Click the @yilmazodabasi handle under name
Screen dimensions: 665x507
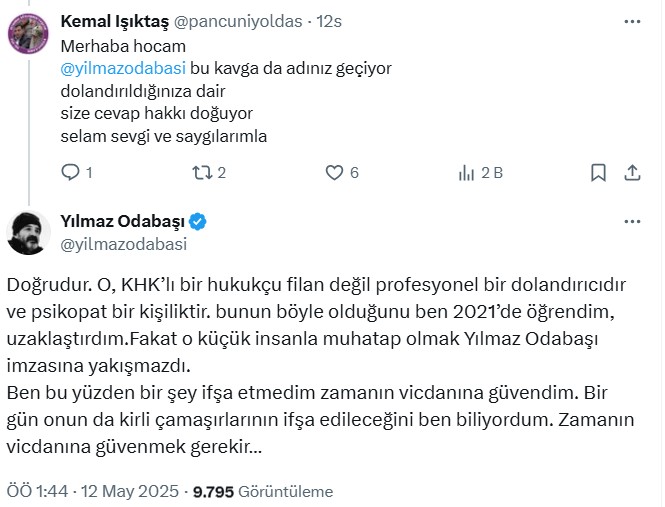click(124, 243)
